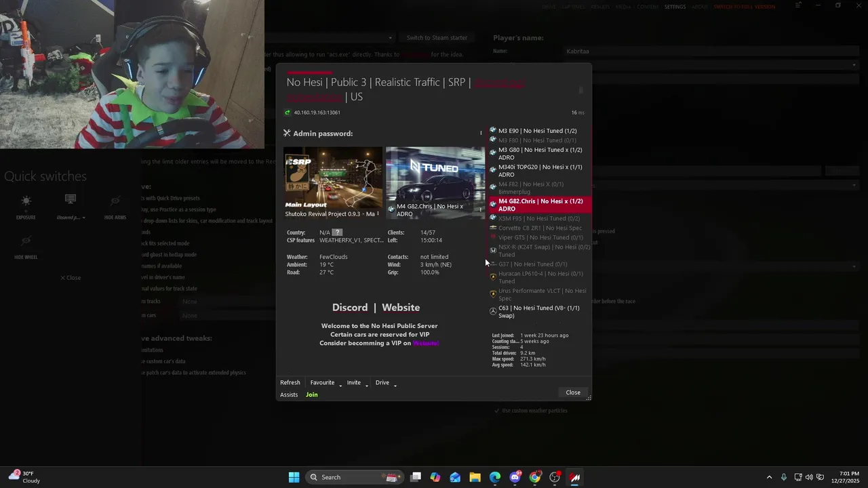
Task: Click the Honda badge beside NSX-R
Action: [x=493, y=251]
